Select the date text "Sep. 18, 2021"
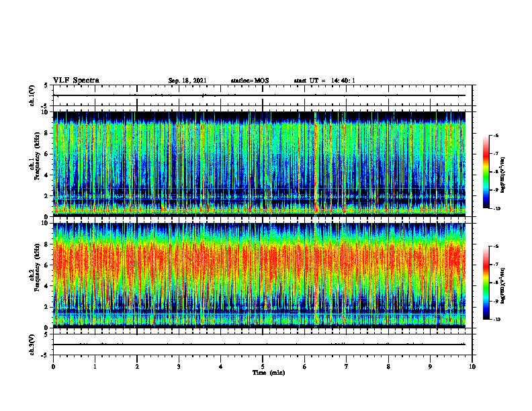Image resolution: width=532 pixels, height=411 pixels. point(187,81)
